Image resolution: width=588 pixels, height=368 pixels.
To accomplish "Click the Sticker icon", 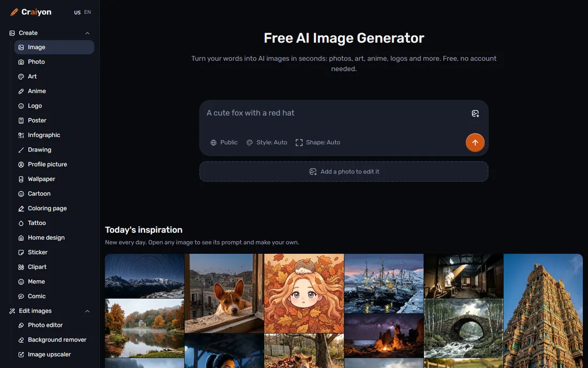I will tap(21, 252).
